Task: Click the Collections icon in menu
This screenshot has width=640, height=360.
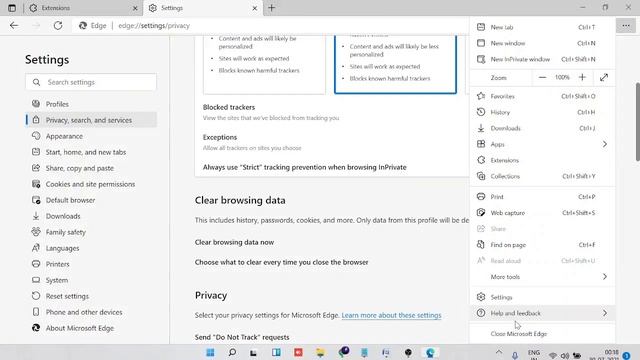Action: pyautogui.click(x=481, y=176)
